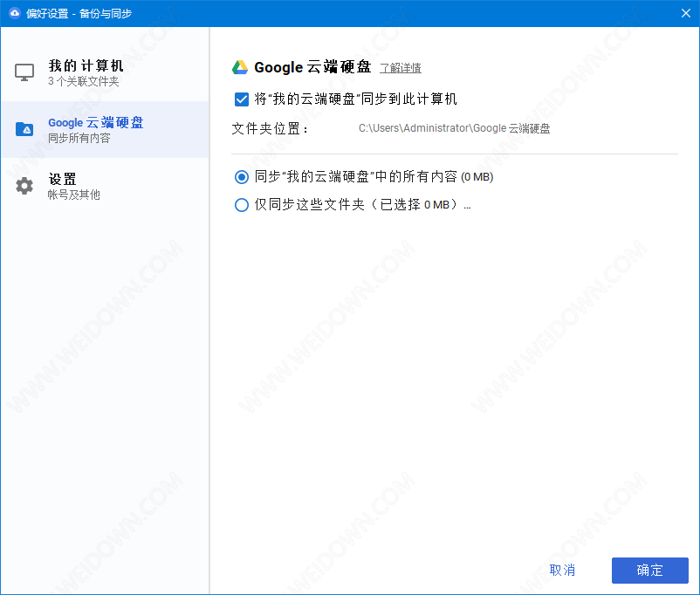Switch to the 设置 tab

click(105, 186)
